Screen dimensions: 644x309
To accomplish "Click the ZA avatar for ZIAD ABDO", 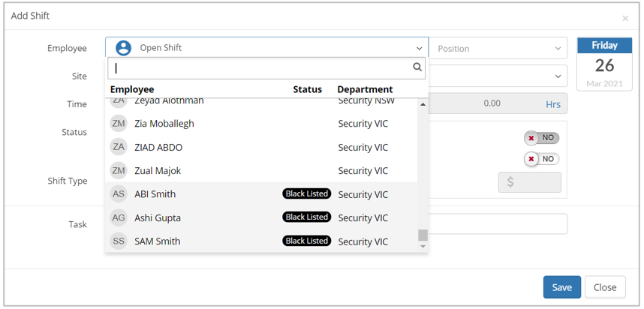I will (119, 147).
